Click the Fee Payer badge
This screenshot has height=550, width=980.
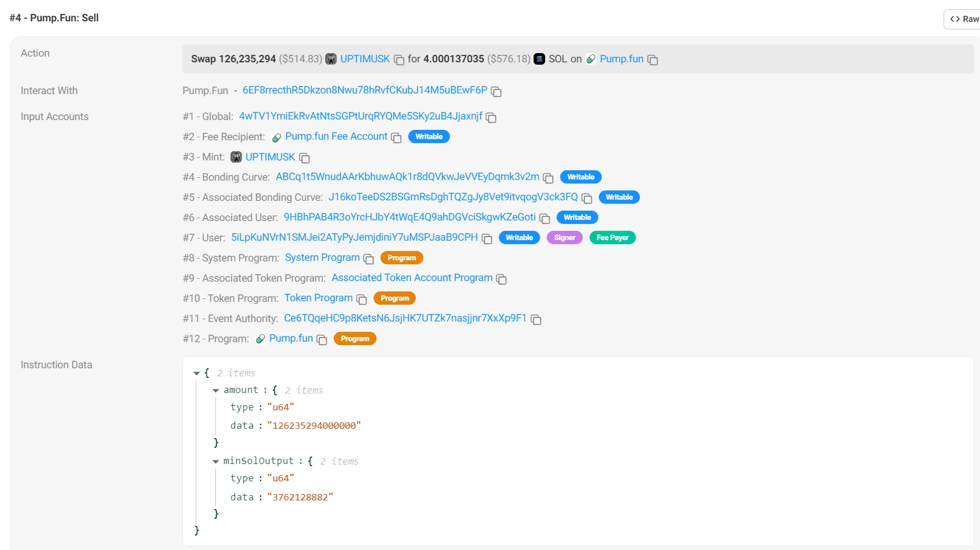613,238
